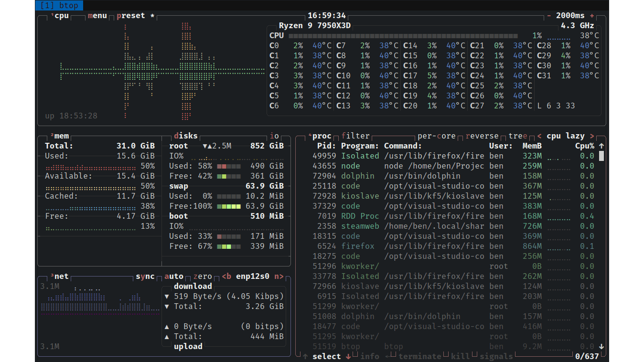Click the 0/637 process counter
Image resolution: width=644 pixels, height=362 pixels.
pos(587,357)
